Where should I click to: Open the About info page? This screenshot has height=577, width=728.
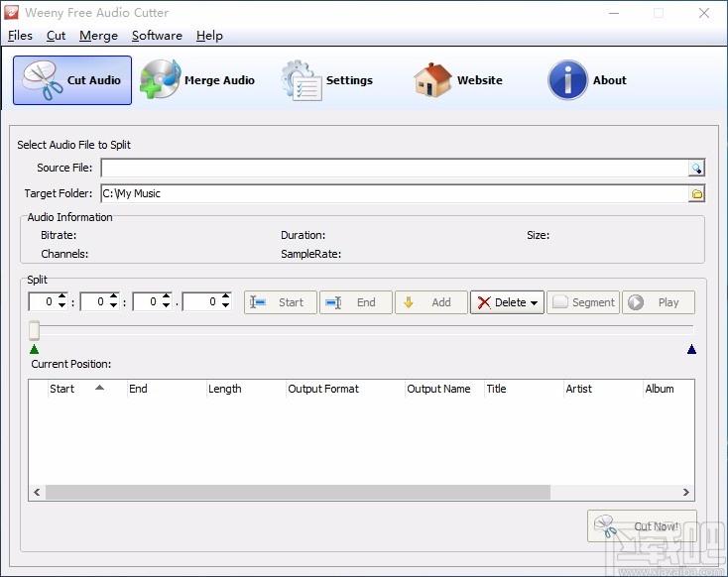[587, 80]
